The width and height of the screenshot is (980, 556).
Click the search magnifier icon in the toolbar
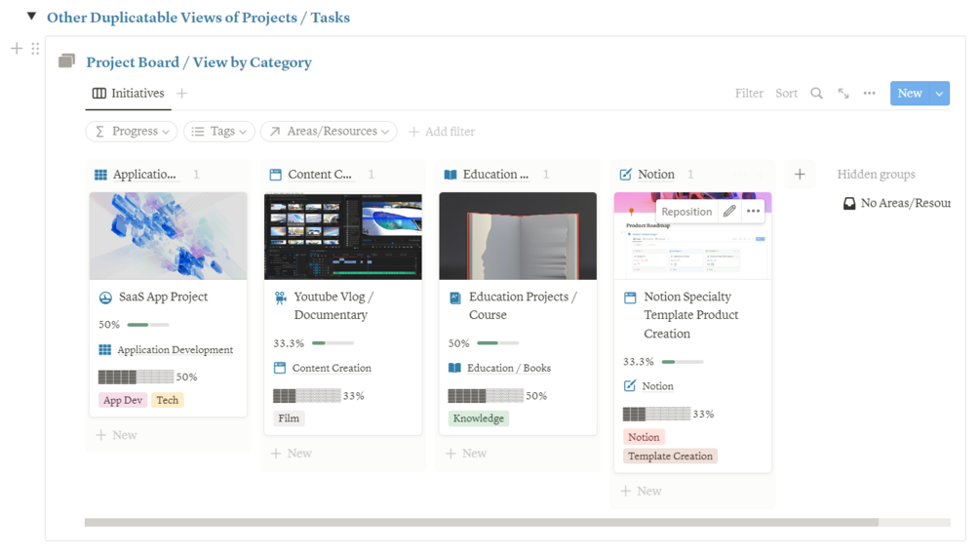click(816, 94)
